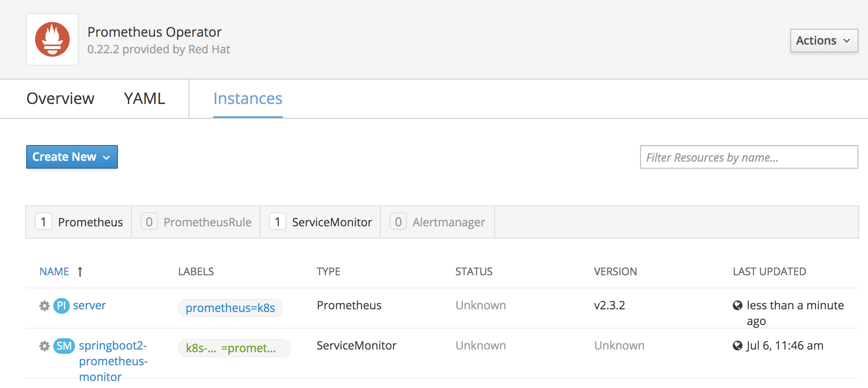Click '0.22.2 provided by Red Hat' text
The width and height of the screenshot is (868, 388).
click(x=158, y=49)
